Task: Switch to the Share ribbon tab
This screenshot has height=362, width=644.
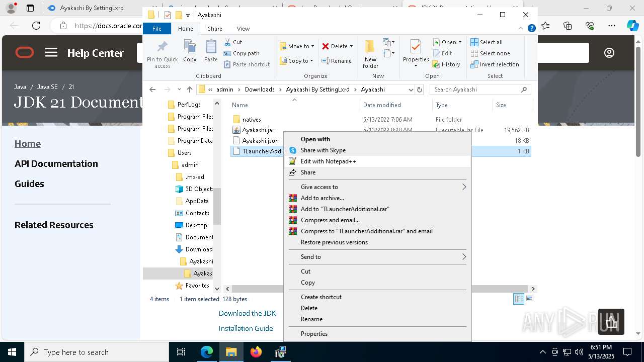Action: [x=215, y=29]
